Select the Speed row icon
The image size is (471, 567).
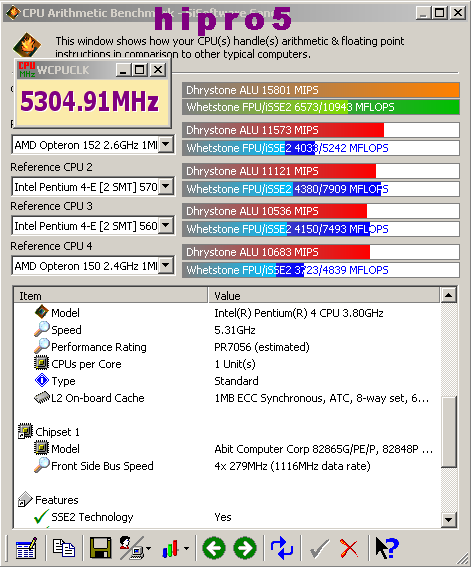pos(42,329)
